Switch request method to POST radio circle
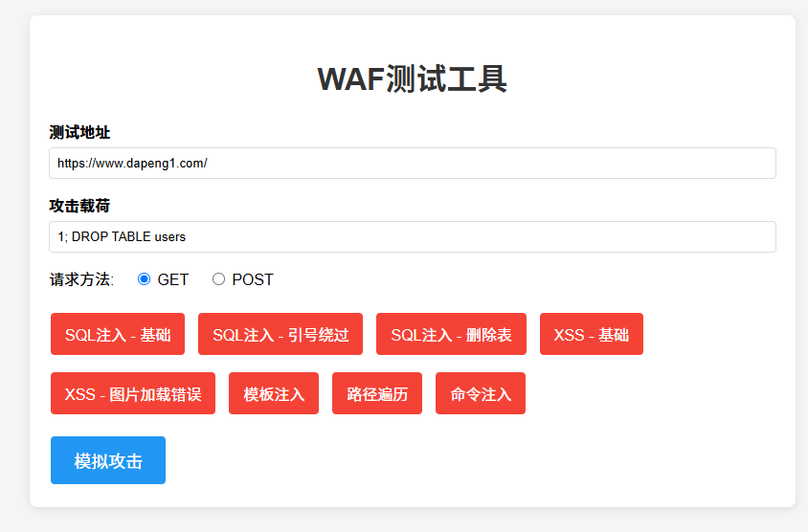The height and width of the screenshot is (532, 808). point(218,279)
